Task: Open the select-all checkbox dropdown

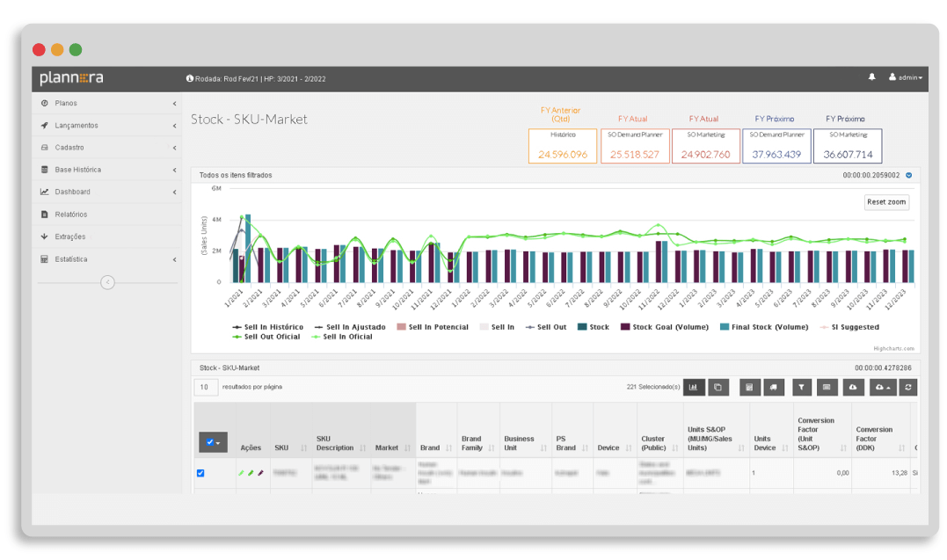Action: click(x=213, y=442)
